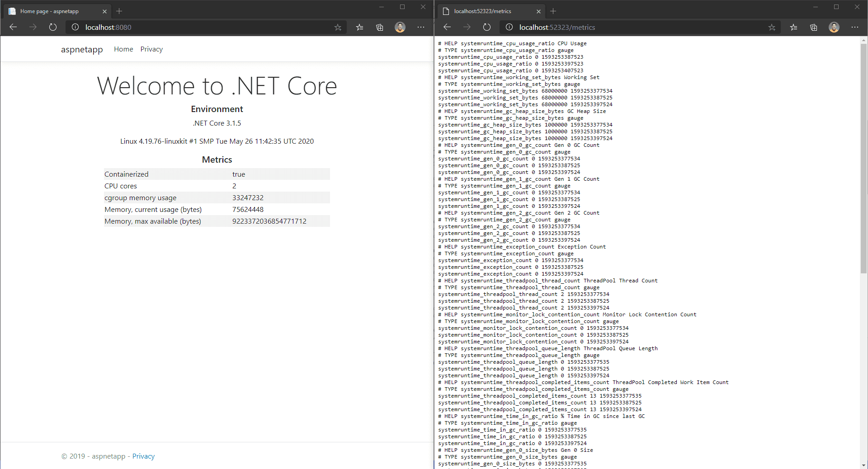Click the '# HELP systemruntime_cpu_usage_ratio CPU Usage' line

click(x=512, y=43)
